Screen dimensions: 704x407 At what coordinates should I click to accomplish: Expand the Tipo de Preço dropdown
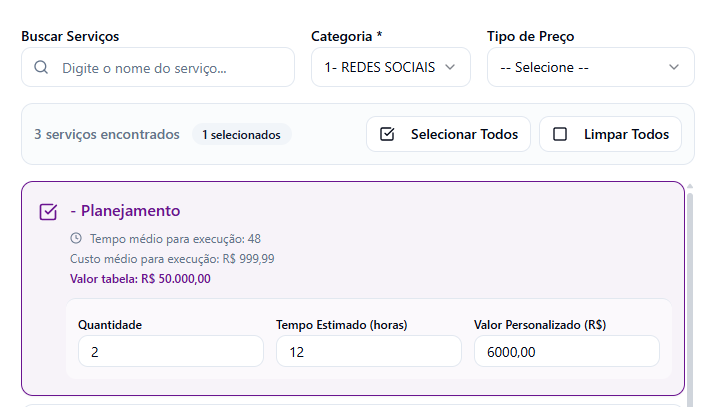590,67
